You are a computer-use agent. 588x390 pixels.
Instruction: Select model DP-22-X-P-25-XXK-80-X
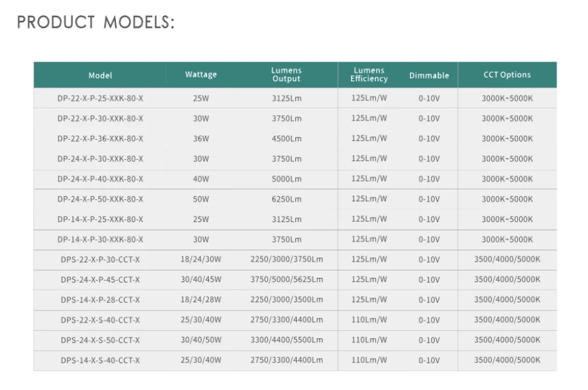[x=100, y=98]
